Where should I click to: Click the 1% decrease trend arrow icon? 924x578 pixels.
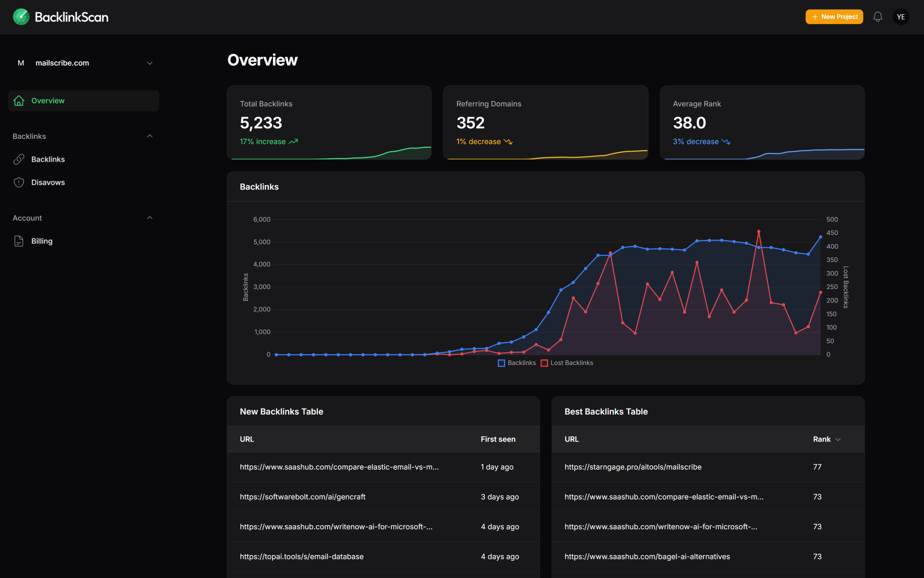[x=508, y=142]
